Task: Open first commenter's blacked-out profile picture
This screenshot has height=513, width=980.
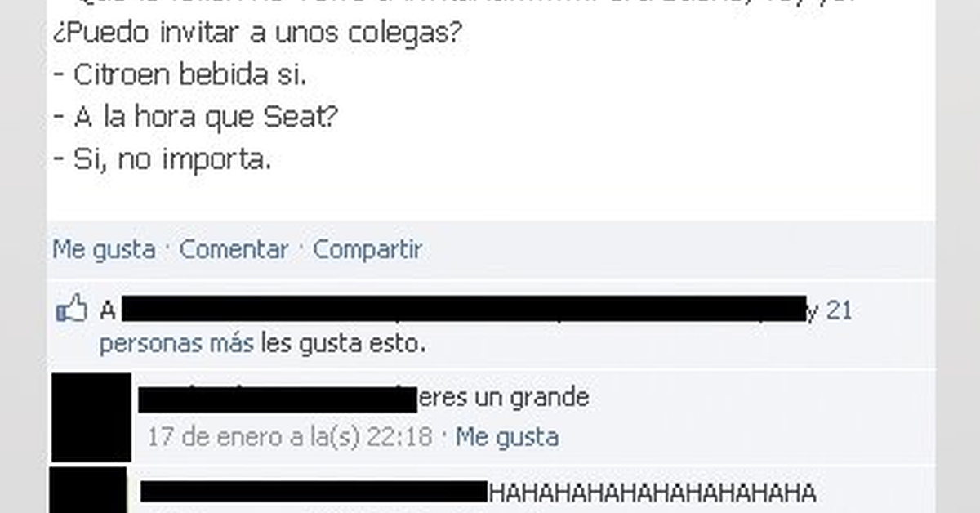Action: pos(91,417)
